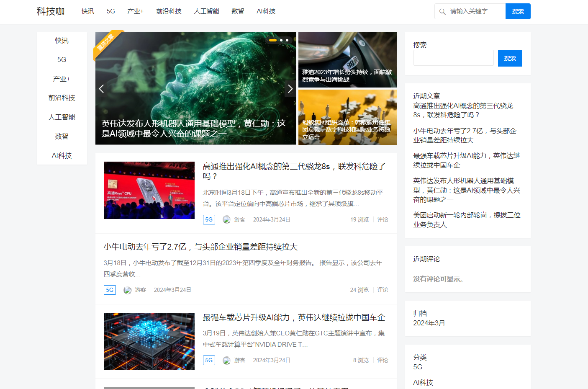The image size is (588, 389).
Task: Select 人工智能 in the left sidebar
Action: (62, 117)
